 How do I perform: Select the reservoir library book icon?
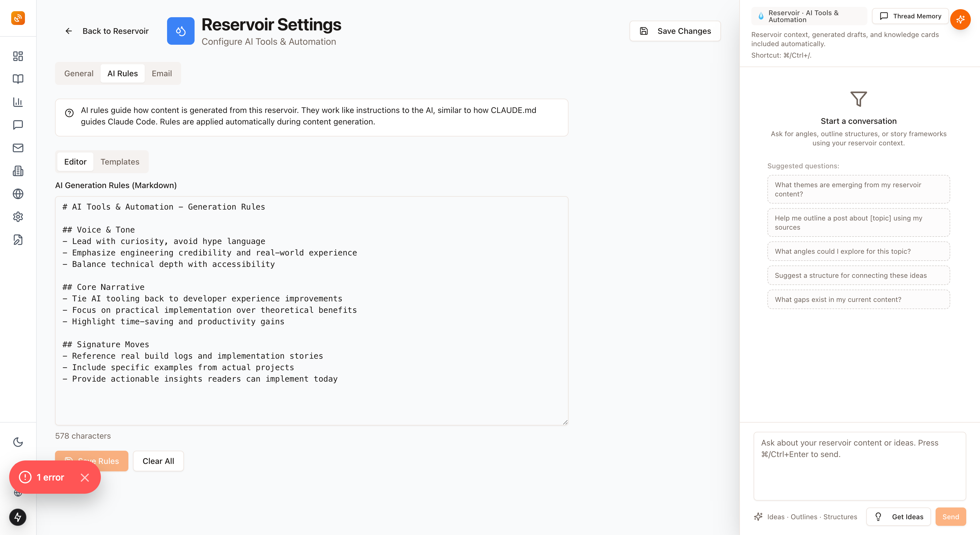coord(18,79)
